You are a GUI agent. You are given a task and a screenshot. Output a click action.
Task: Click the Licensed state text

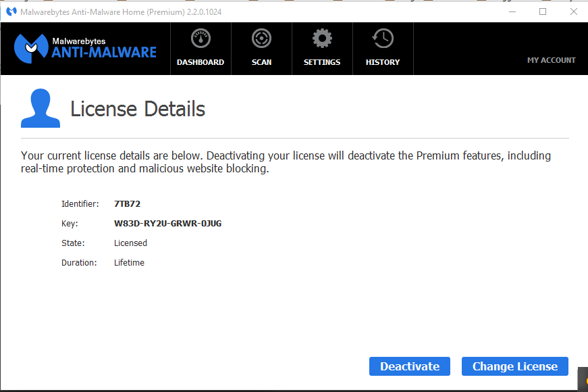[130, 243]
